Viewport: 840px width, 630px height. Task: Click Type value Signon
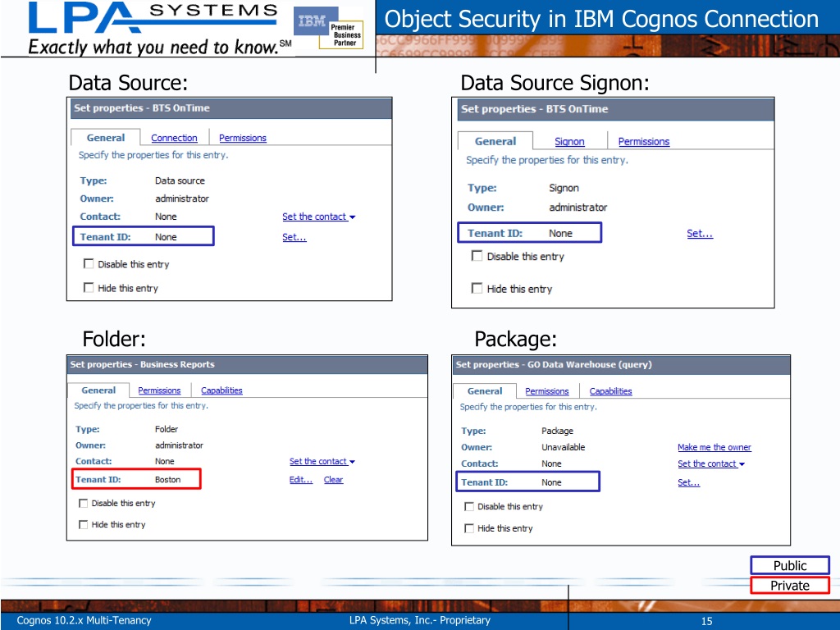(564, 188)
